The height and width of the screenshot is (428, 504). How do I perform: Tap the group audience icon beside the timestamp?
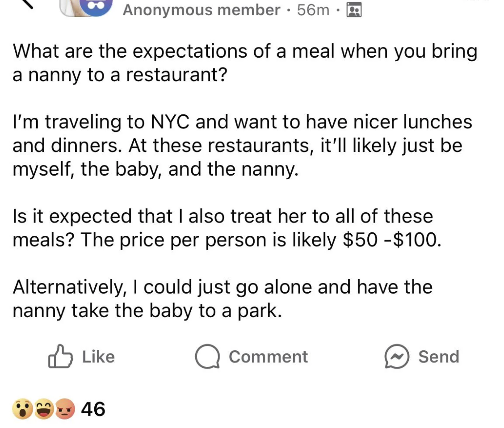(354, 10)
